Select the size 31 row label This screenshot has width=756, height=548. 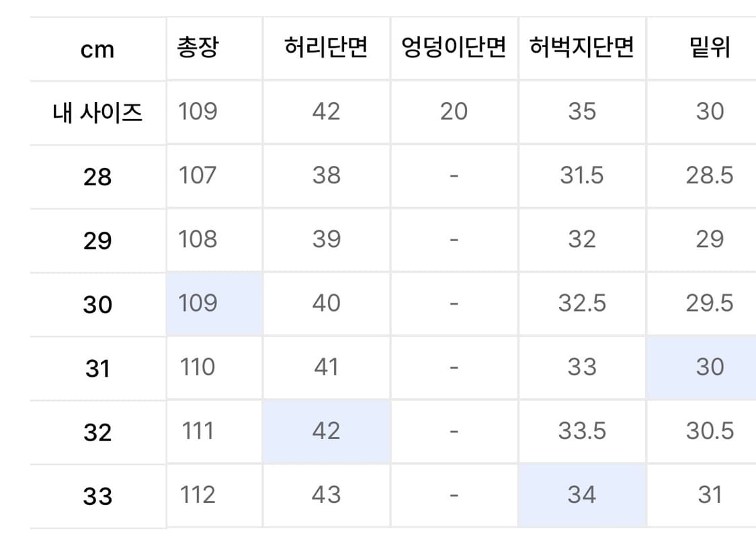(97, 368)
